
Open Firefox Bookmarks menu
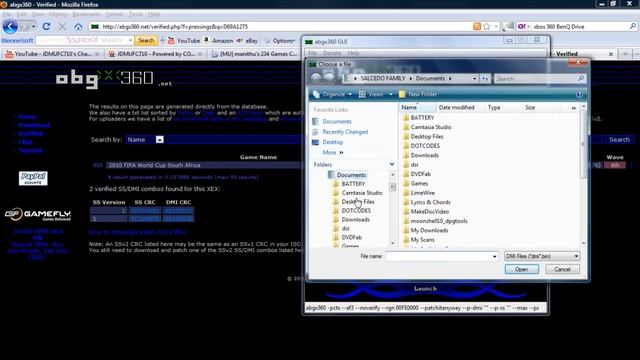[x=86, y=14]
